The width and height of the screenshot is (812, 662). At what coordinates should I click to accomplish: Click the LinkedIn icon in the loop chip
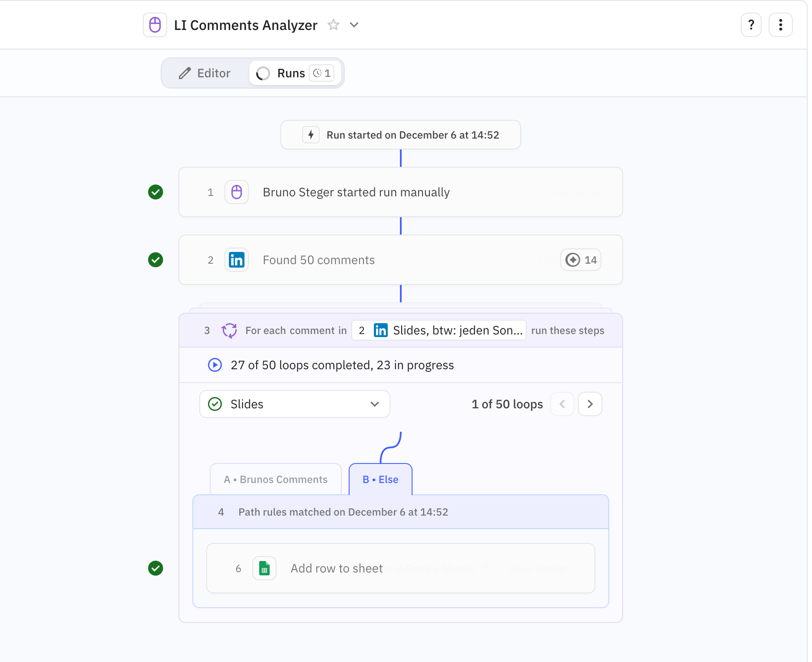click(x=381, y=331)
